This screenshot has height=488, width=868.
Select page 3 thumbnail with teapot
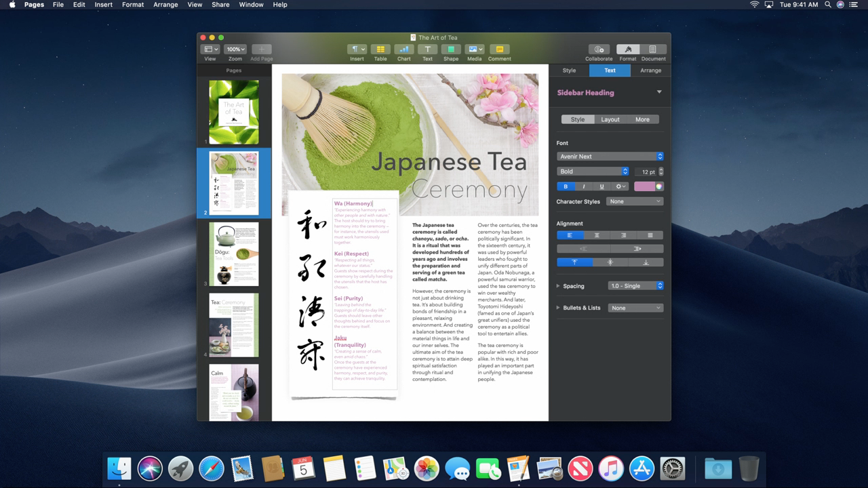click(234, 253)
